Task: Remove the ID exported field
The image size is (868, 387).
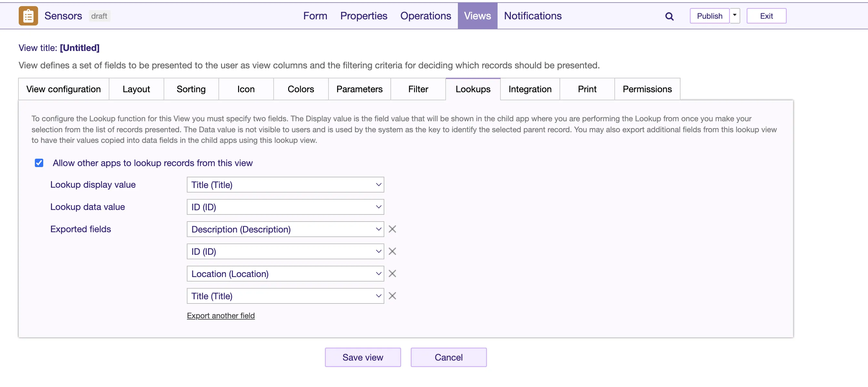Action: (x=392, y=251)
